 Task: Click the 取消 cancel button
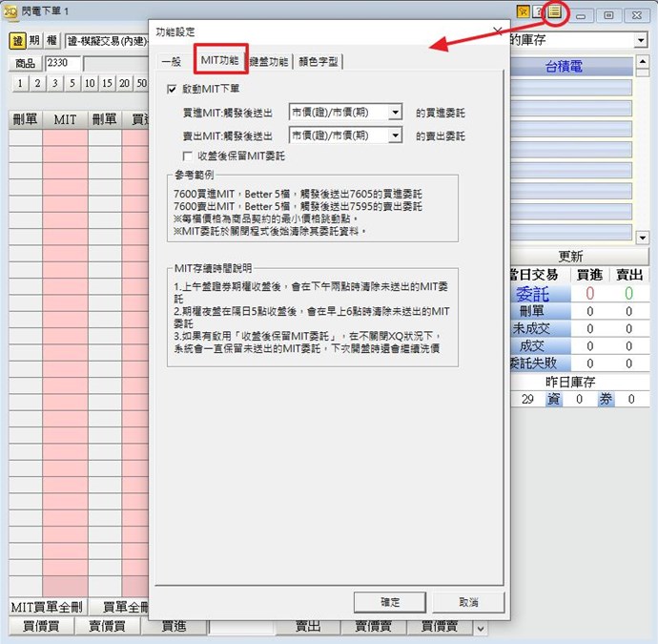click(467, 602)
